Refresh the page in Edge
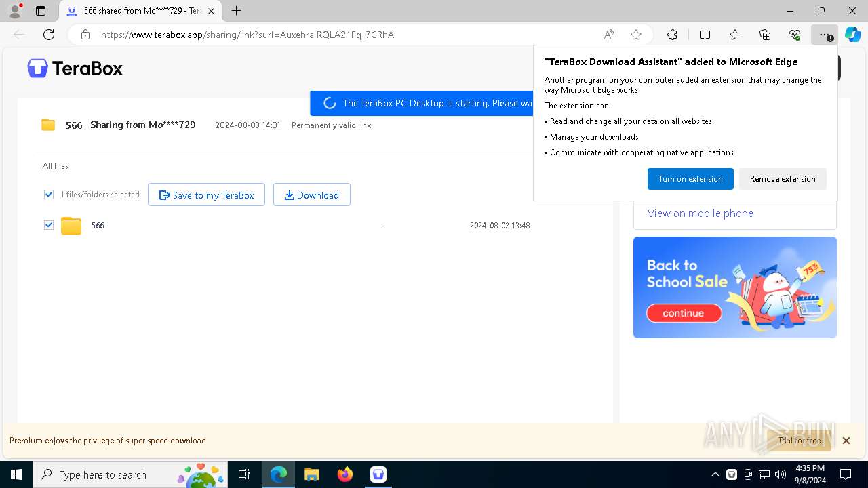Viewport: 868px width, 488px height. point(49,35)
